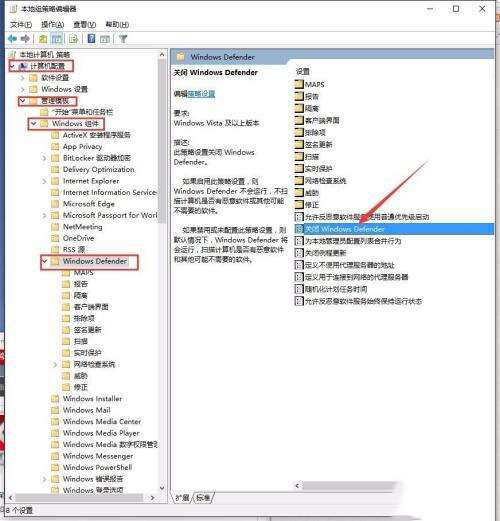The width and height of the screenshot is (500, 521).
Task: Go back with the toolbar Back arrow
Action: point(12,39)
